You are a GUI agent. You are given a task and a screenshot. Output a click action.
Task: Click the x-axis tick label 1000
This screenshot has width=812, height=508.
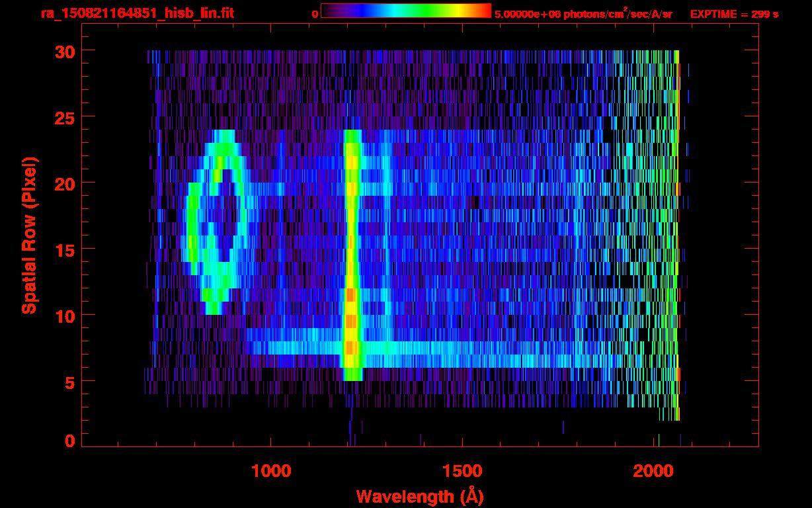pos(271,471)
